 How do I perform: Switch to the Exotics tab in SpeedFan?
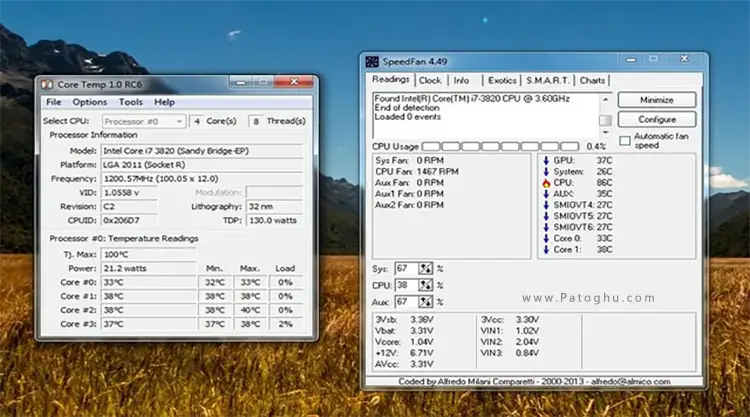[x=502, y=80]
